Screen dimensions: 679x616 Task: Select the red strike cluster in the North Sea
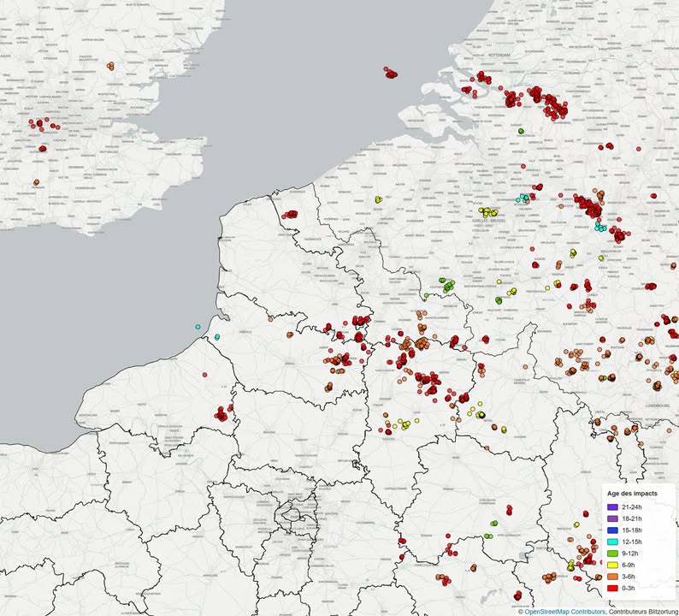[x=391, y=74]
